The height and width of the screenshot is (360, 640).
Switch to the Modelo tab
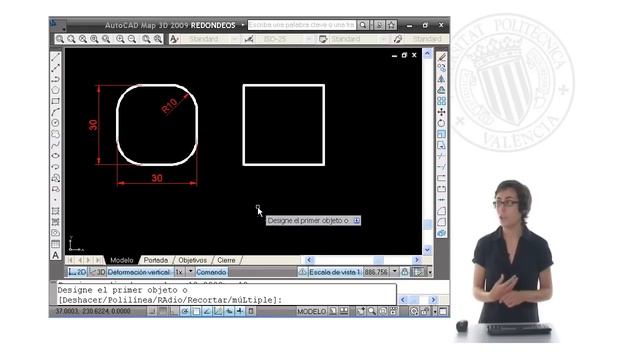121,260
